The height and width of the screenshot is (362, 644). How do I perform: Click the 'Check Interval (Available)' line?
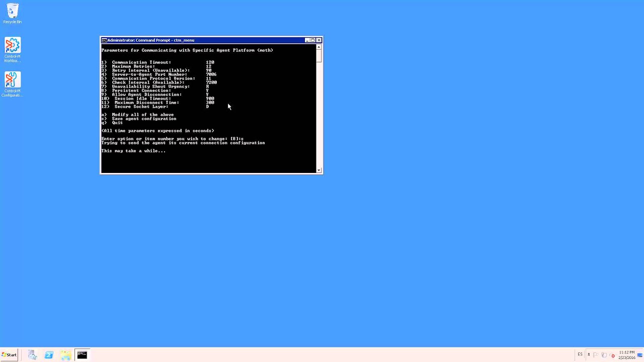tap(159, 82)
